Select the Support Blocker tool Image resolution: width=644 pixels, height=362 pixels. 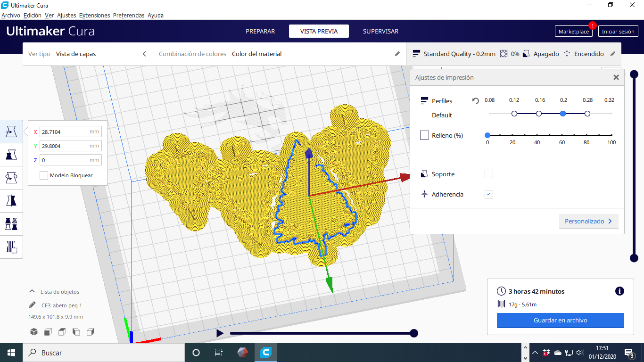tap(11, 247)
